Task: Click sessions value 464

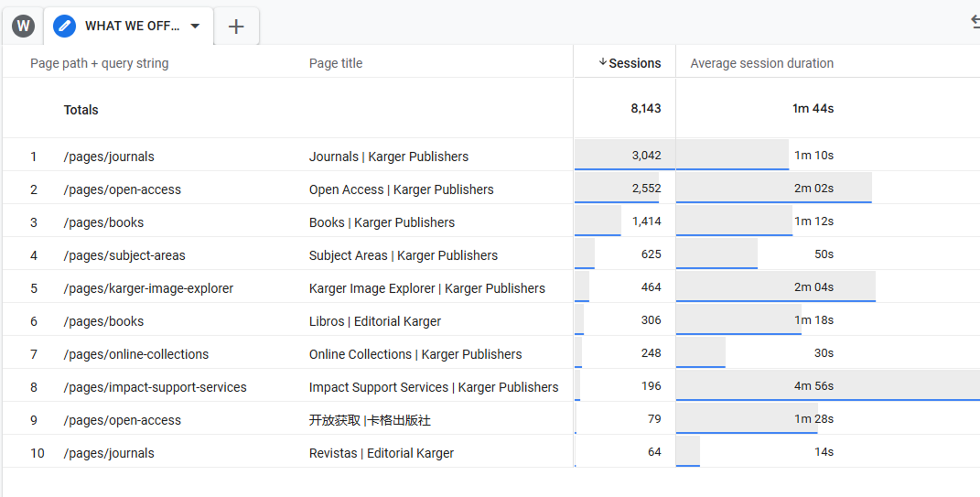Action: (x=652, y=287)
